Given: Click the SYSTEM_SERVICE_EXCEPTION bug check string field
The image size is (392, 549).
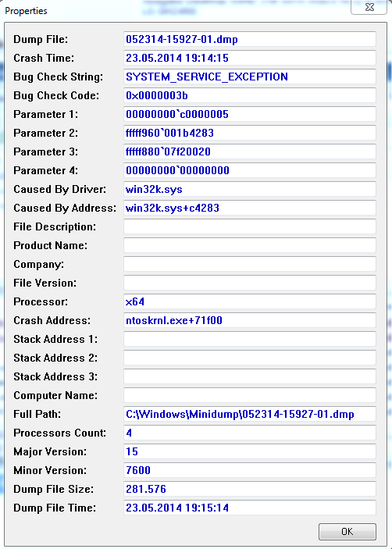Looking at the screenshot, I should point(250,77).
